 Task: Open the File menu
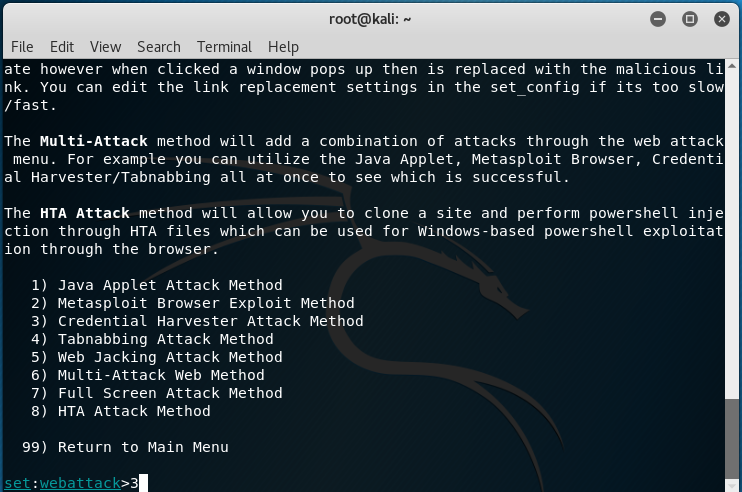pyautogui.click(x=22, y=47)
